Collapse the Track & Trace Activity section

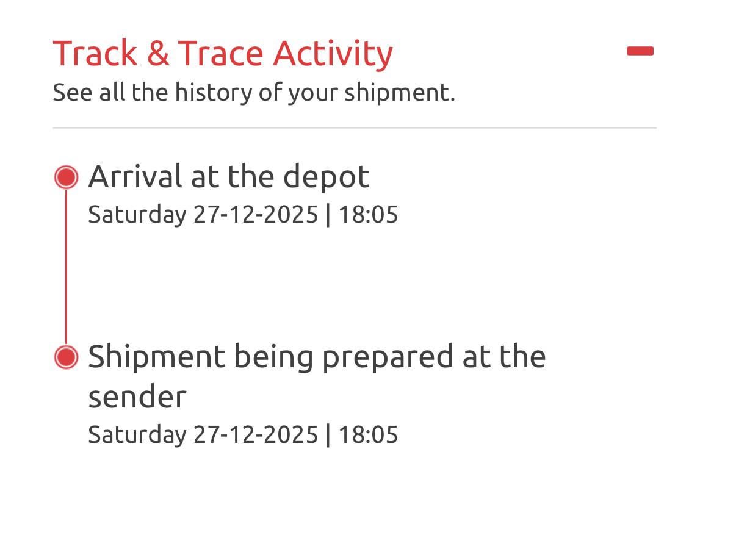[x=640, y=51]
